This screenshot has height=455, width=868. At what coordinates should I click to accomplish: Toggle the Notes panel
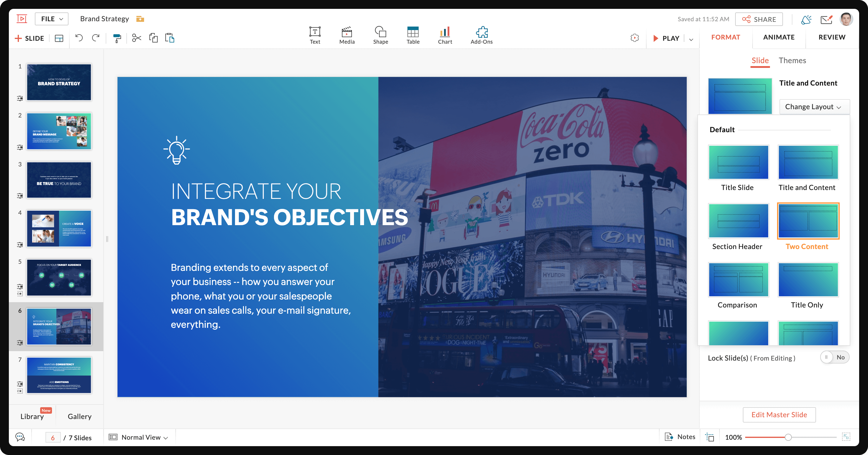point(680,437)
